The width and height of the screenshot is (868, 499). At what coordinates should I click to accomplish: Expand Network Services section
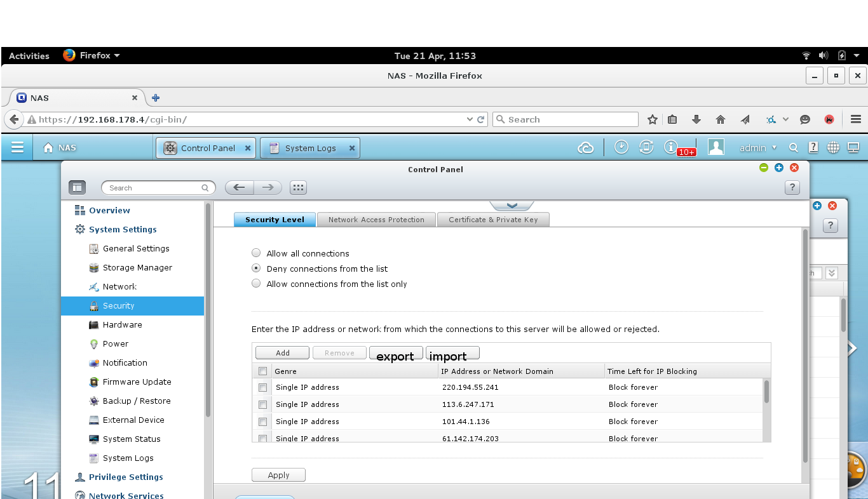point(119,495)
